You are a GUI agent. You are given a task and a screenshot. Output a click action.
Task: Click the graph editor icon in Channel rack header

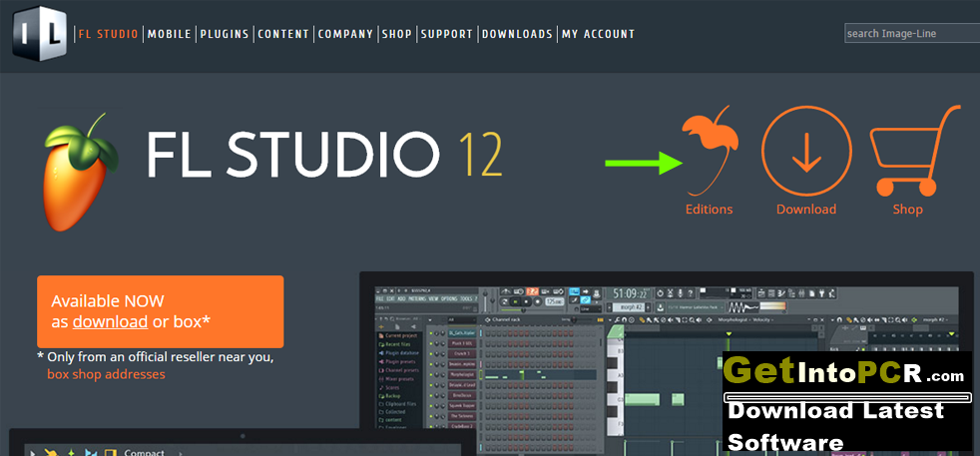click(x=601, y=320)
